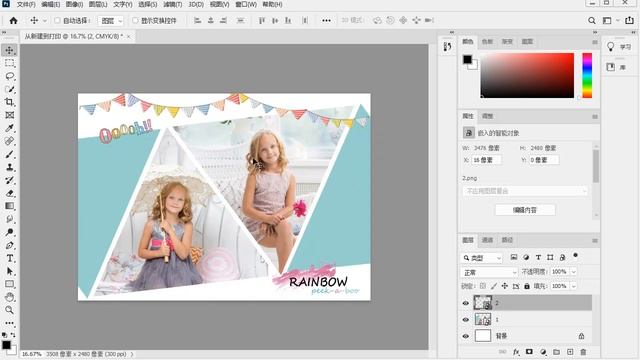This screenshot has width=640, height=360.
Task: Select the Gradient tool
Action: [9, 206]
